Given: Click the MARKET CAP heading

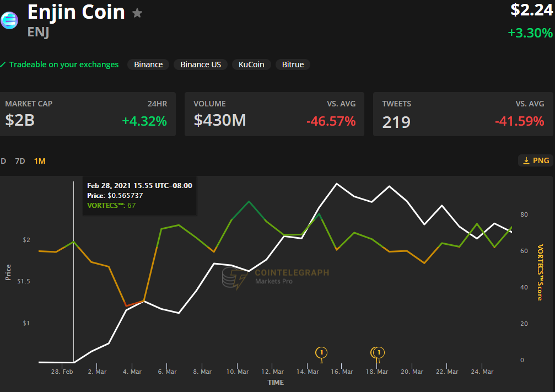Looking at the screenshot, I should [x=29, y=104].
